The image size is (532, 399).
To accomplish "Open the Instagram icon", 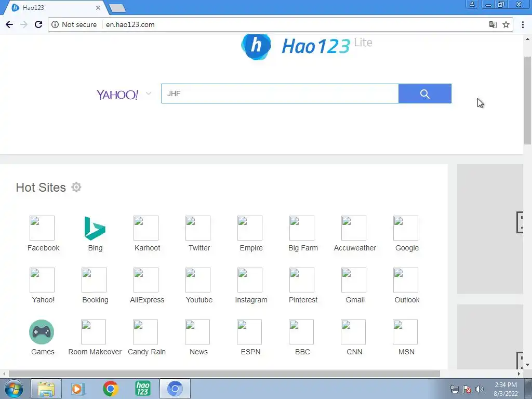I will coord(250,280).
